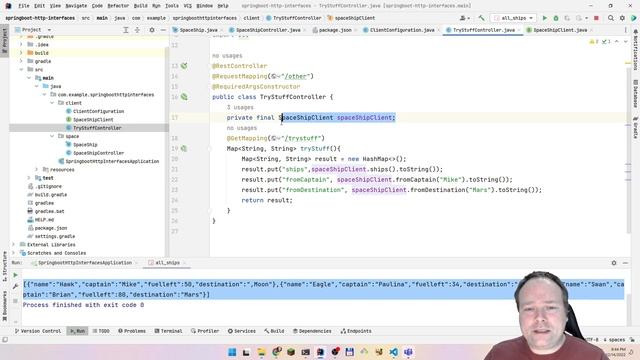
Task: Open the Version Control tool window
Action: [38, 331]
